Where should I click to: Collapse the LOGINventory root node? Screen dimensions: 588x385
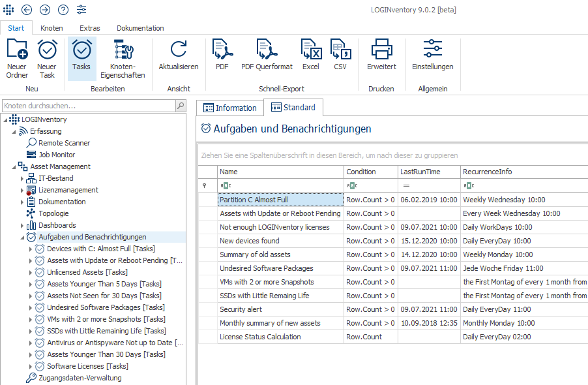(5, 120)
